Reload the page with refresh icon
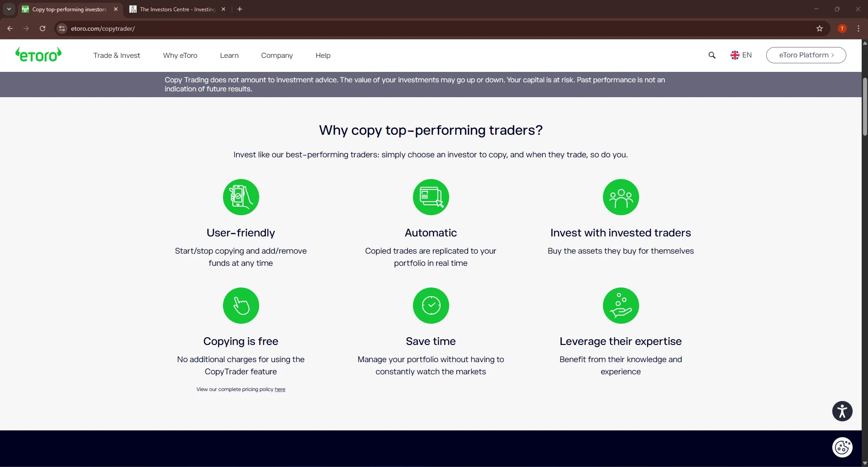Screen dimensions: 868x467 pyautogui.click(x=43, y=28)
